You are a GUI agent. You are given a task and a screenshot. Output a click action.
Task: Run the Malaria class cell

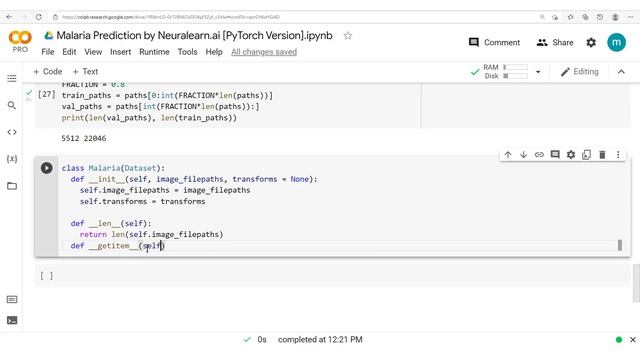tap(47, 168)
